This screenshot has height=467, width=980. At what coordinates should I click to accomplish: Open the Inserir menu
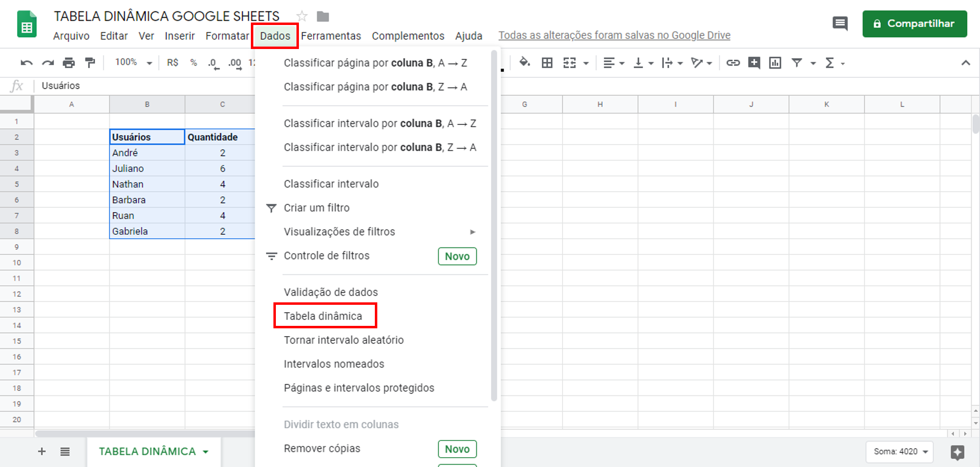tap(179, 36)
